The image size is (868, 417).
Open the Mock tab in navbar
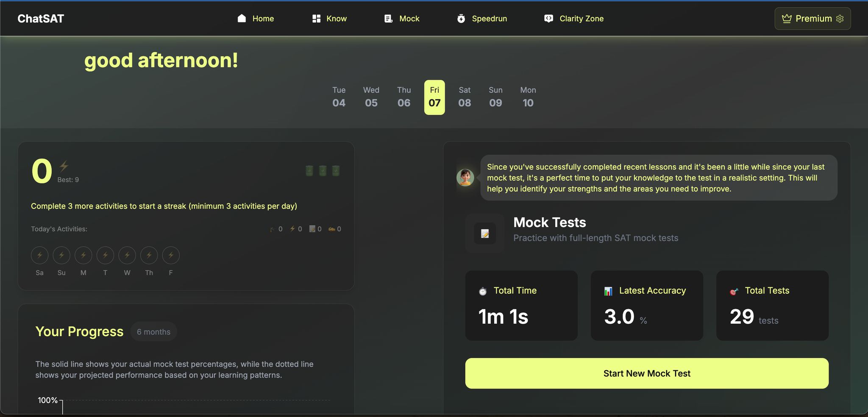402,19
